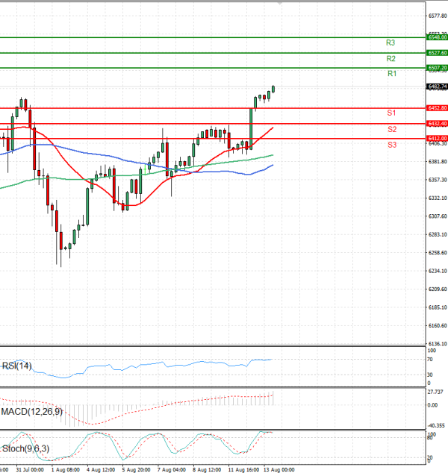The image size is (448, 476).
Task: Click the 6357.30 price axis value
Action: [x=438, y=180]
